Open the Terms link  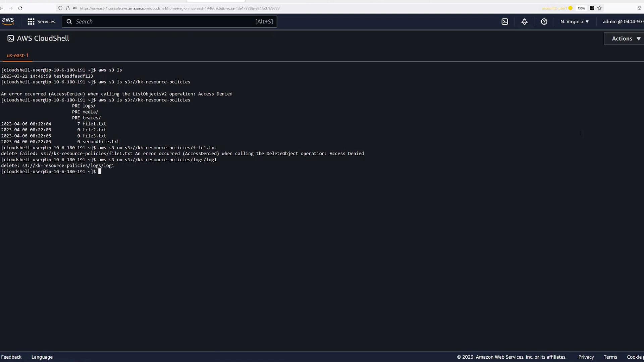[610, 357]
